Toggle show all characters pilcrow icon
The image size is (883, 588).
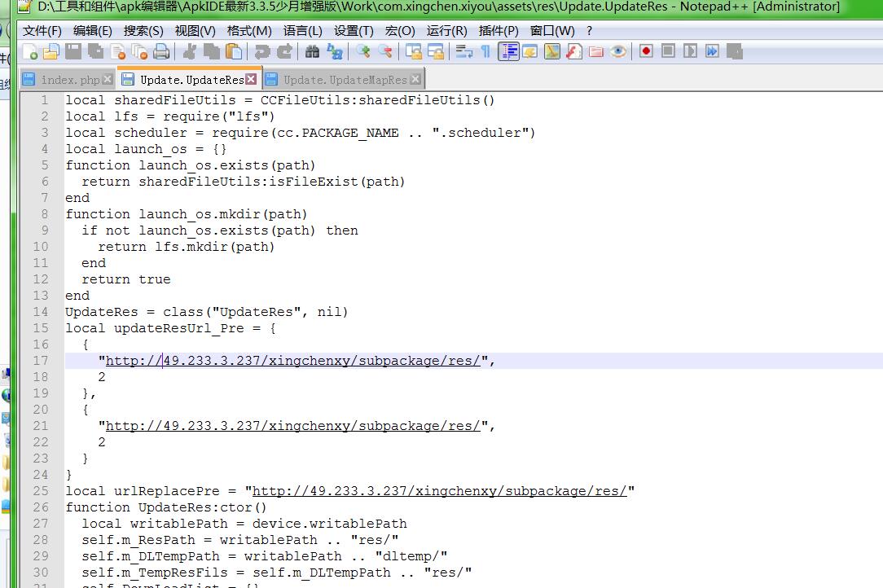coord(485,52)
